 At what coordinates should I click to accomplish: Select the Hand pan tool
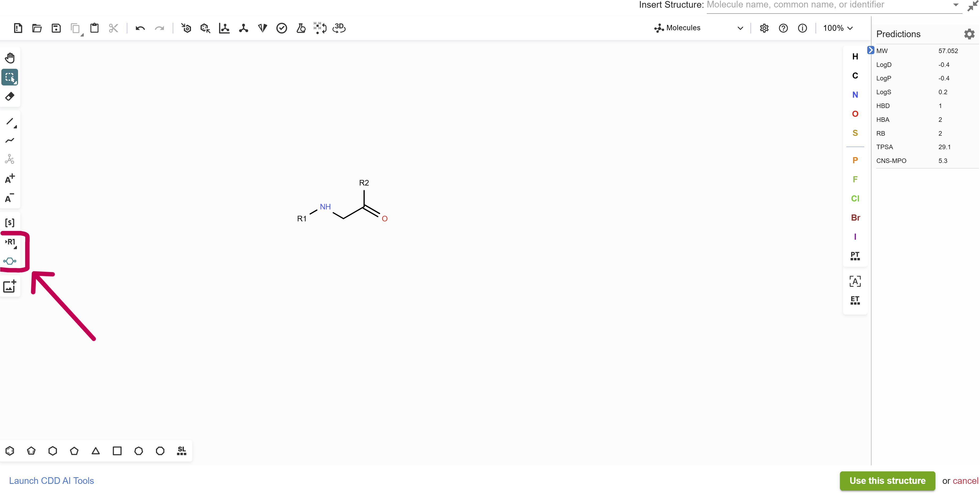(x=10, y=58)
